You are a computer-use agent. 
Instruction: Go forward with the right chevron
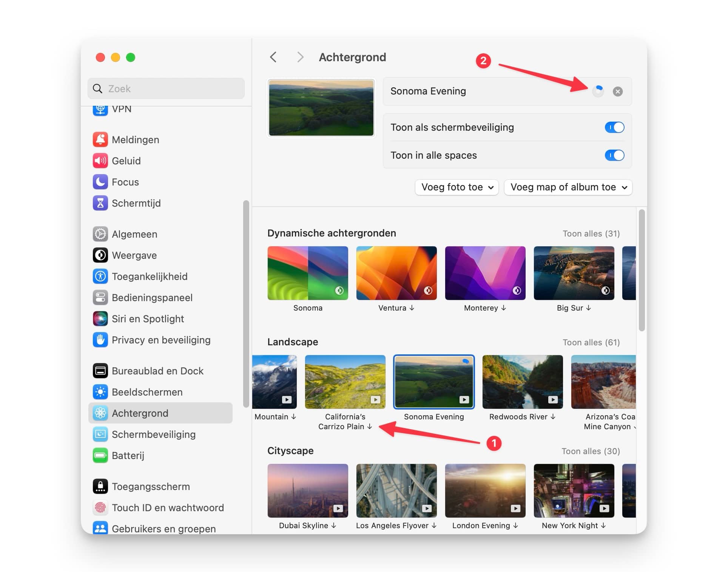tap(300, 57)
